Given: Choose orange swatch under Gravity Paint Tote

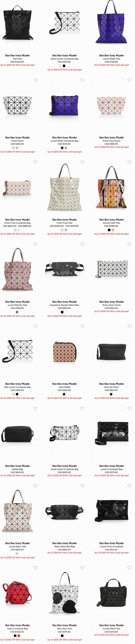Looking at the screenshot, I should 113,230.
